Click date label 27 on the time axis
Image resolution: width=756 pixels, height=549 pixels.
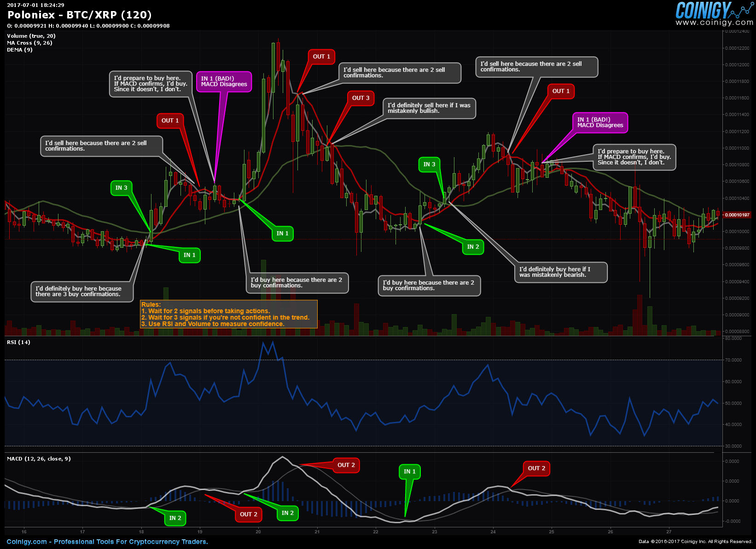click(x=669, y=532)
